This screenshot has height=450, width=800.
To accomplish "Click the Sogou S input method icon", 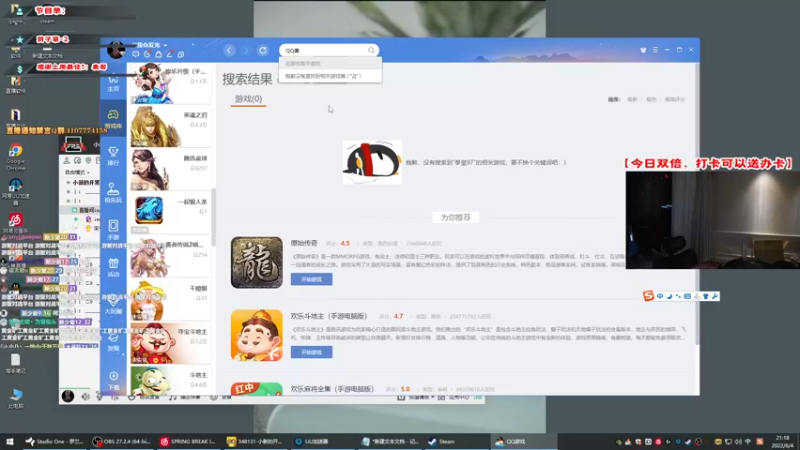I will pos(648,296).
